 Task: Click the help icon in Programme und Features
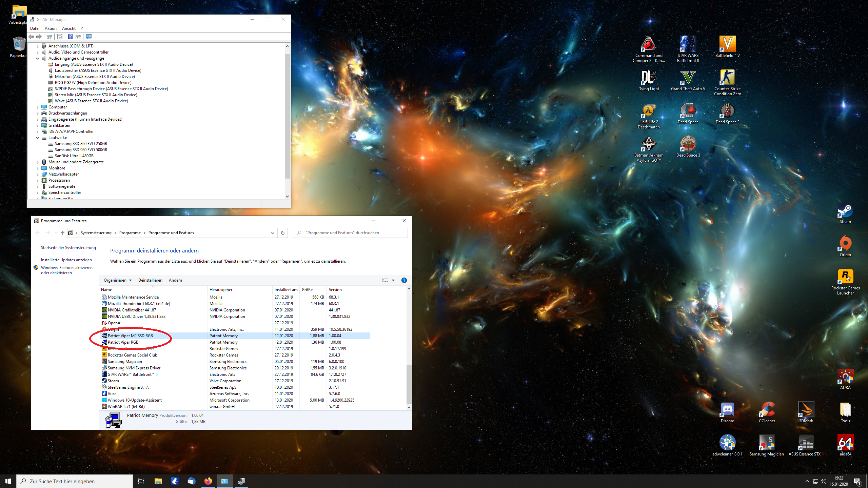click(404, 280)
